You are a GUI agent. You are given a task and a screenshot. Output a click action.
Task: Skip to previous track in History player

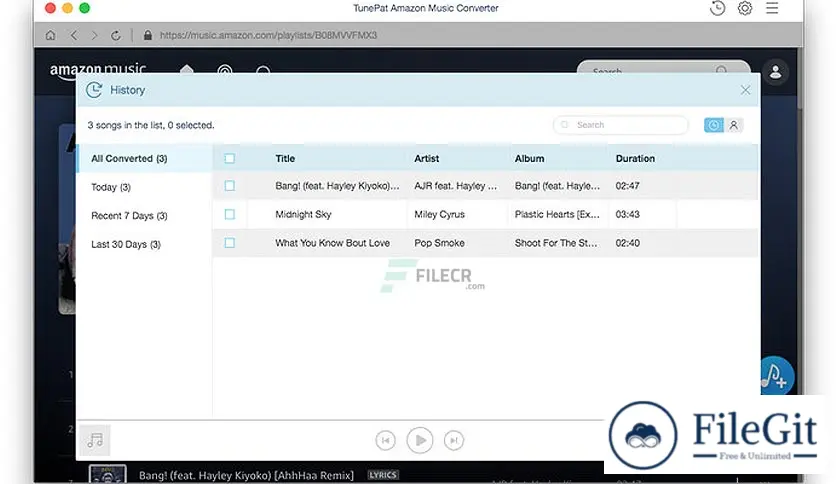pos(385,440)
